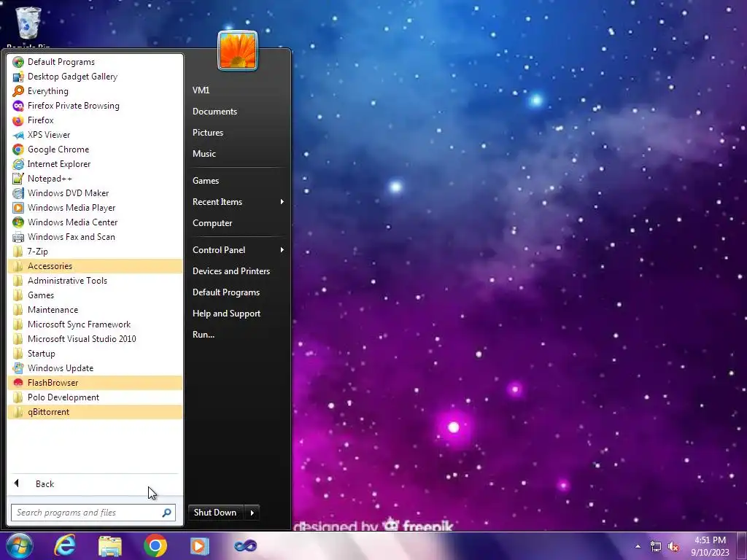Expand the Administrative Tools folder
This screenshot has width=747, height=560.
(x=95, y=281)
